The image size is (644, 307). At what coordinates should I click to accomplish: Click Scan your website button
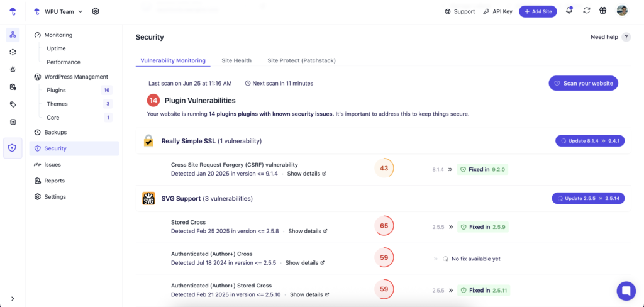pyautogui.click(x=583, y=83)
